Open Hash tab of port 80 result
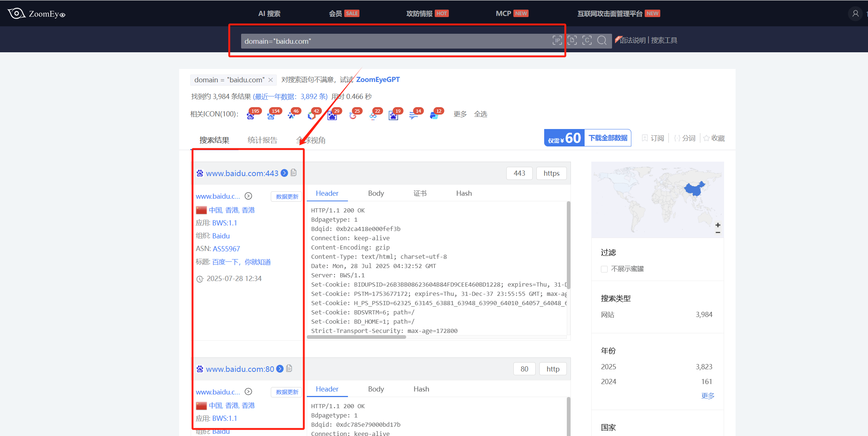 421,389
